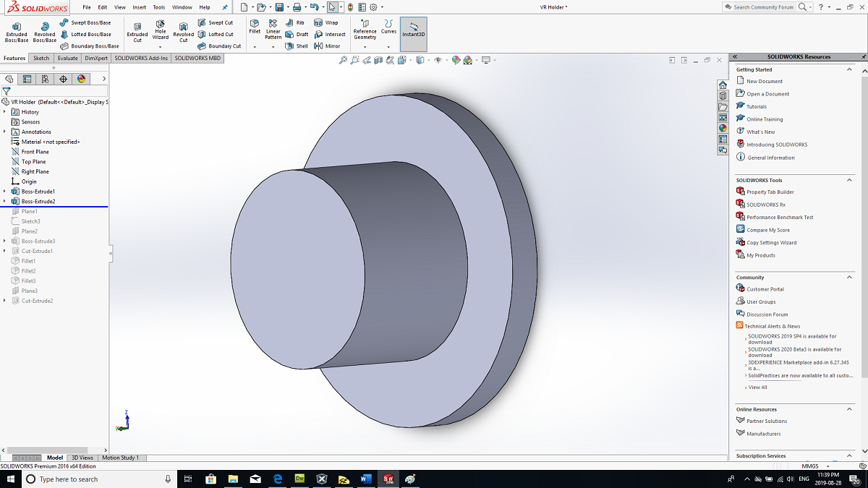
Task: Open Performance Benchmark Test link
Action: click(780, 217)
